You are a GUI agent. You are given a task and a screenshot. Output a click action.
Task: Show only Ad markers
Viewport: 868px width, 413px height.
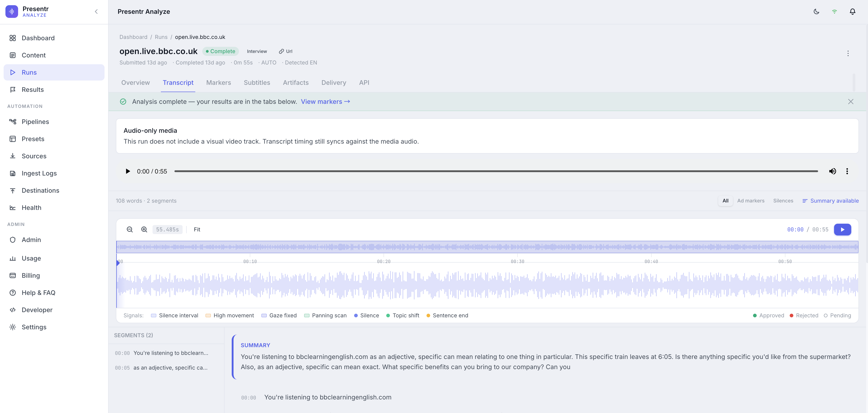tap(751, 200)
